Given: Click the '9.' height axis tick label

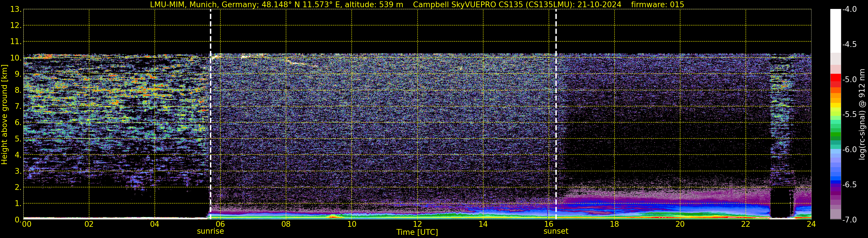Looking at the screenshot, I should tap(18, 74).
